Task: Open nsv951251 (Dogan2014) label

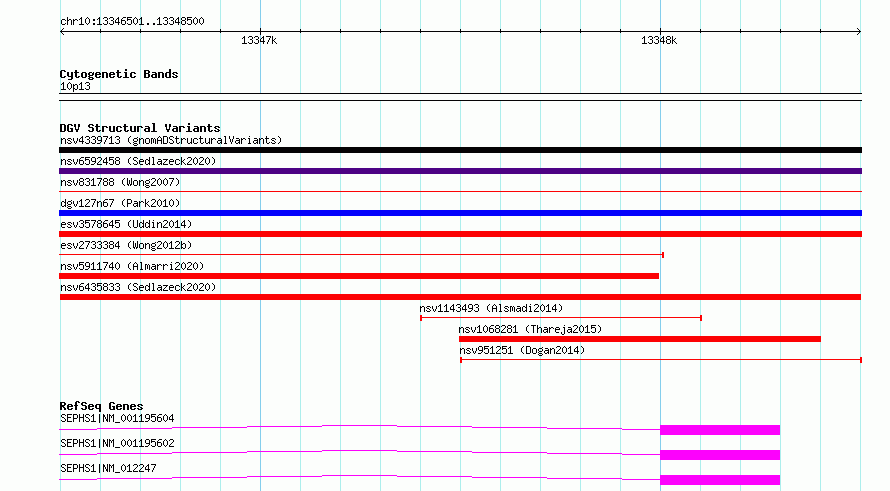Action: coord(522,350)
